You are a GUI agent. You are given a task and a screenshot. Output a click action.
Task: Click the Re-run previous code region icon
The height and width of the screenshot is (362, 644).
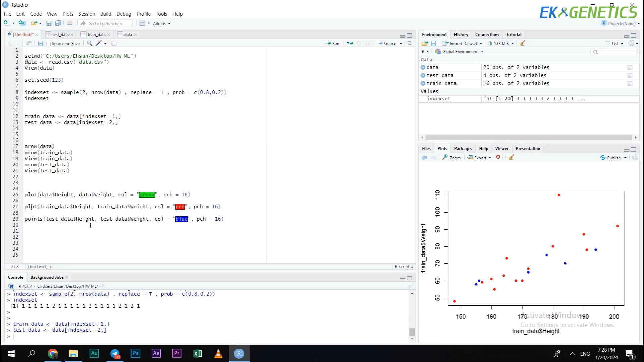[350, 43]
